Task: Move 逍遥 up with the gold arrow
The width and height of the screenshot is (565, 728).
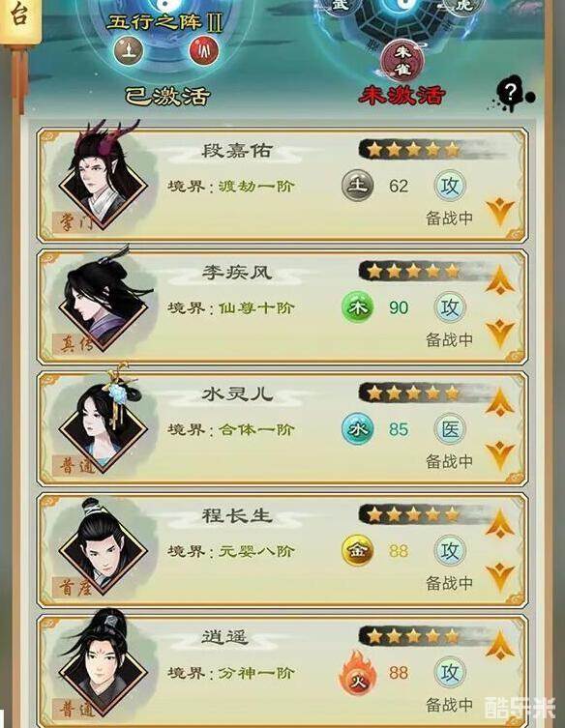Action: tap(500, 646)
